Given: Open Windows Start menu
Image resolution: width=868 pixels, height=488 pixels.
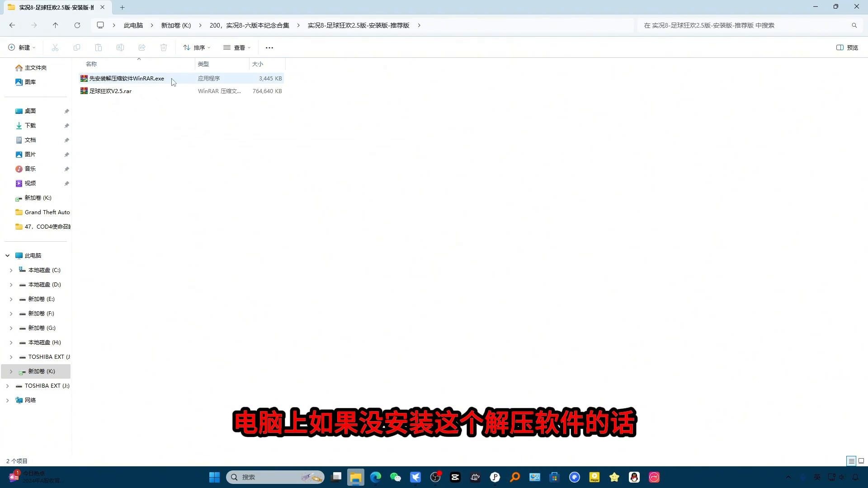Looking at the screenshot, I should (x=214, y=477).
